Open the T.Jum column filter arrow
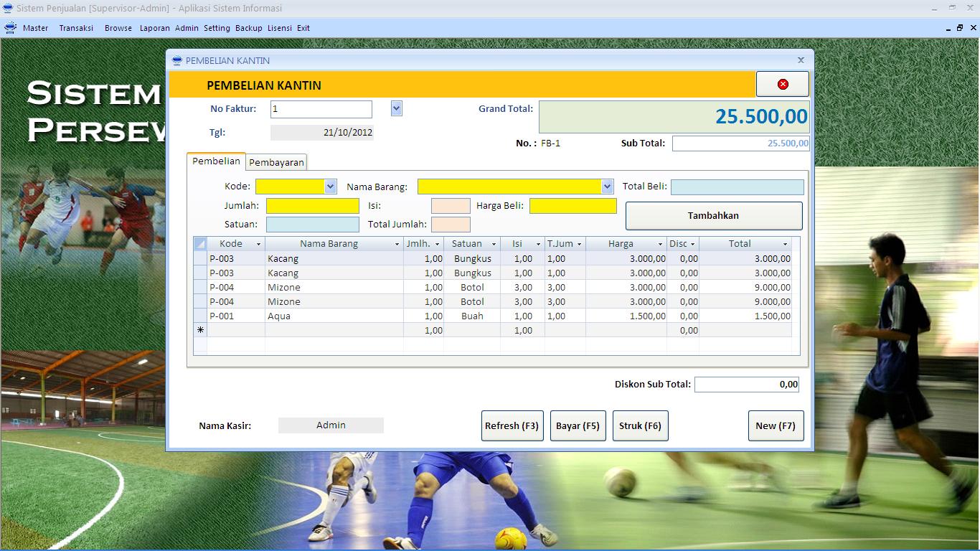This screenshot has height=551, width=980. [579, 244]
